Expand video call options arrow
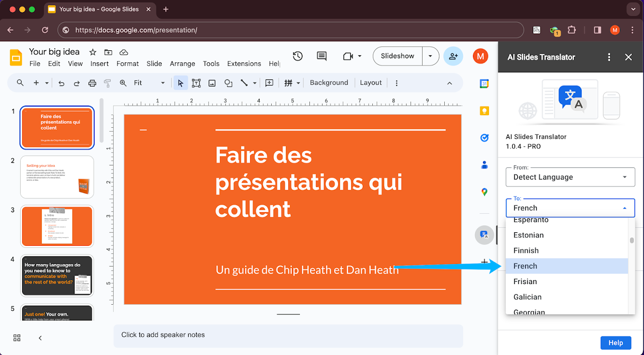The height and width of the screenshot is (355, 644). 360,56
